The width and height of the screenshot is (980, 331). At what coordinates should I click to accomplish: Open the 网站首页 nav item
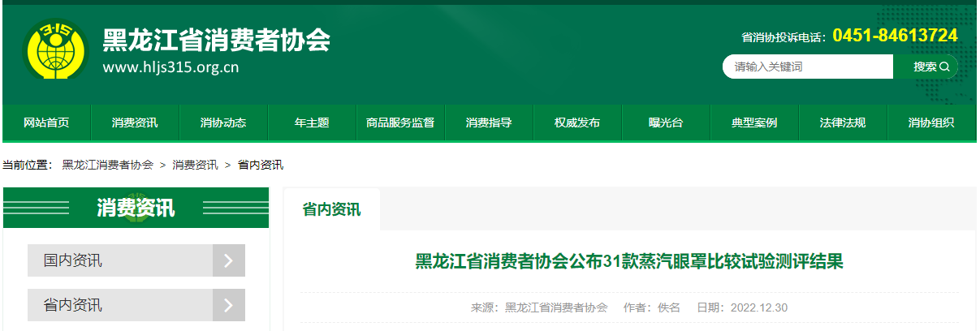46,123
